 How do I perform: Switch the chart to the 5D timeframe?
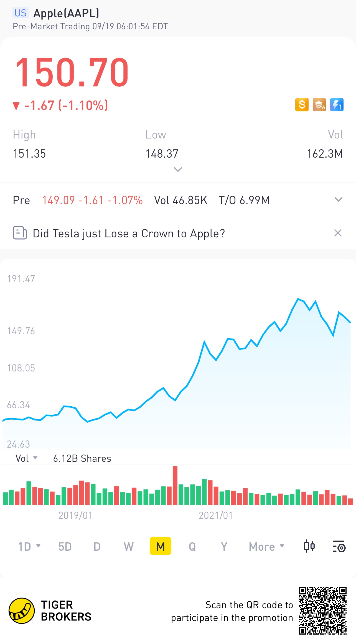coord(65,546)
